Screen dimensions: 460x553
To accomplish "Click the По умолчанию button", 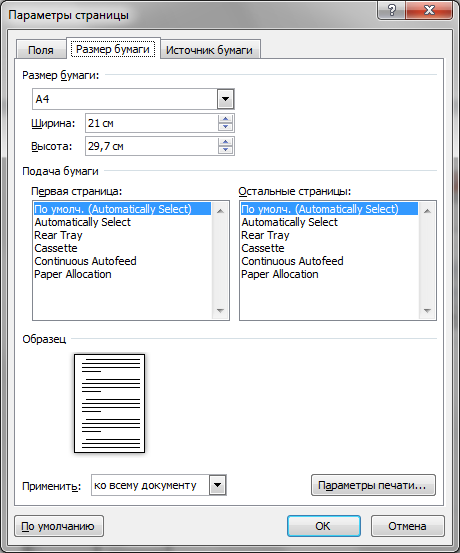I will pos(59,526).
